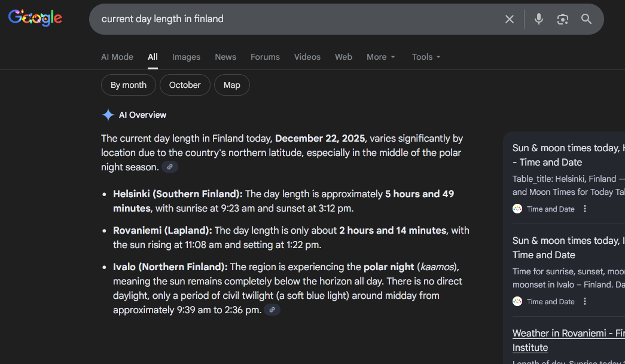Open source link icon after '2:36 pm.'
This screenshot has height=364, width=625.
click(x=272, y=310)
